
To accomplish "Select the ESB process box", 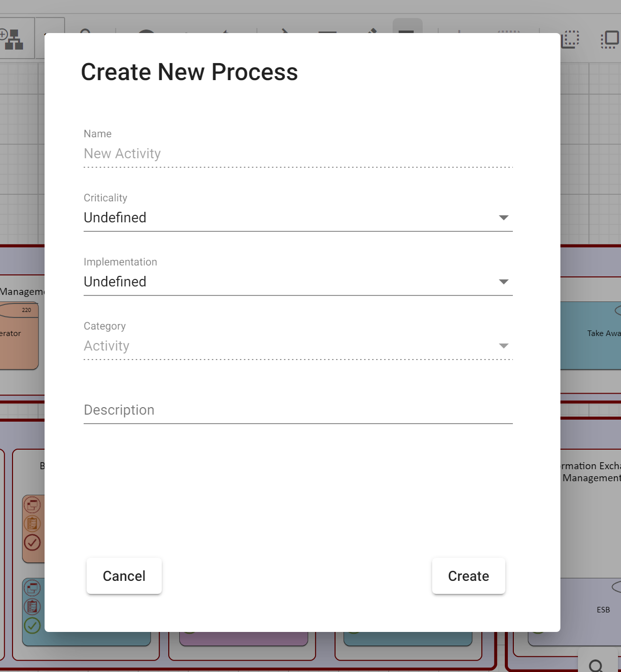I will tap(591, 611).
